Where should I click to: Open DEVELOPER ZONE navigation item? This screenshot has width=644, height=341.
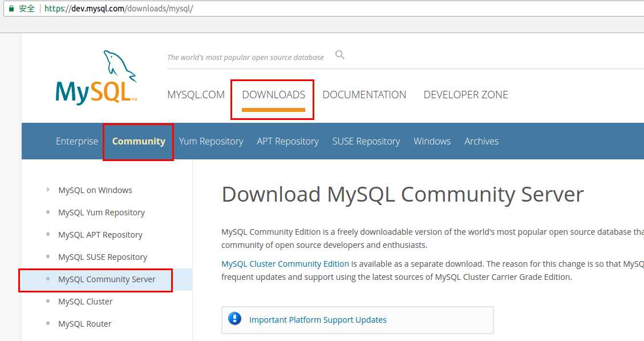466,95
